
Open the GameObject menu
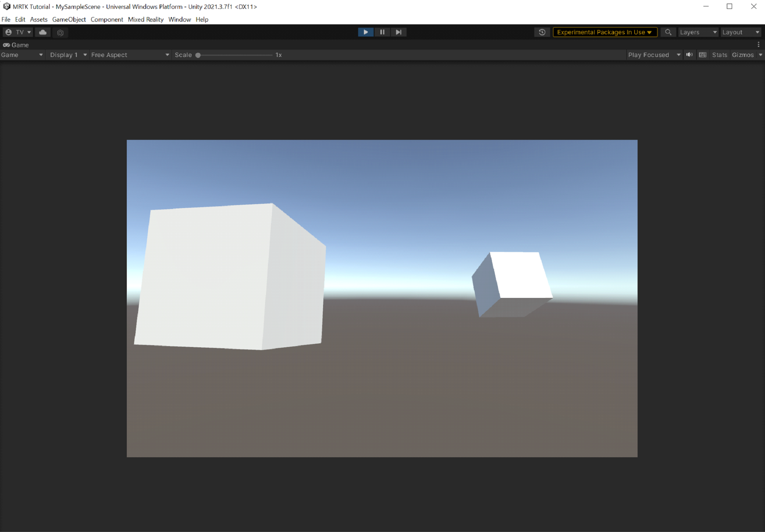(69, 19)
